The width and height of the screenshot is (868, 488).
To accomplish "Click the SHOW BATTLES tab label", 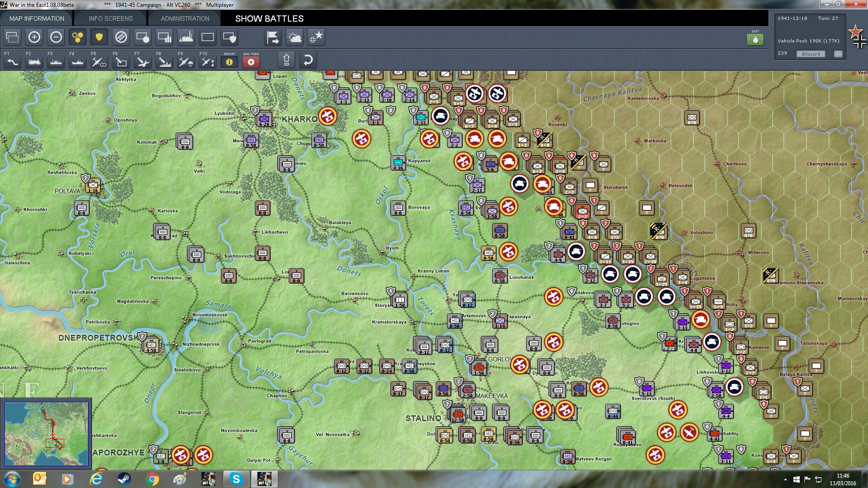I will (269, 19).
